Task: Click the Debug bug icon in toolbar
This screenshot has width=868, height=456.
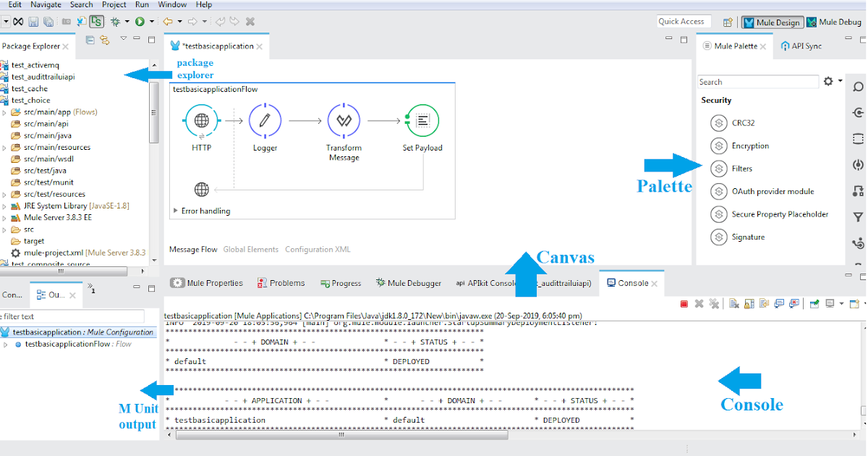Action: (115, 22)
